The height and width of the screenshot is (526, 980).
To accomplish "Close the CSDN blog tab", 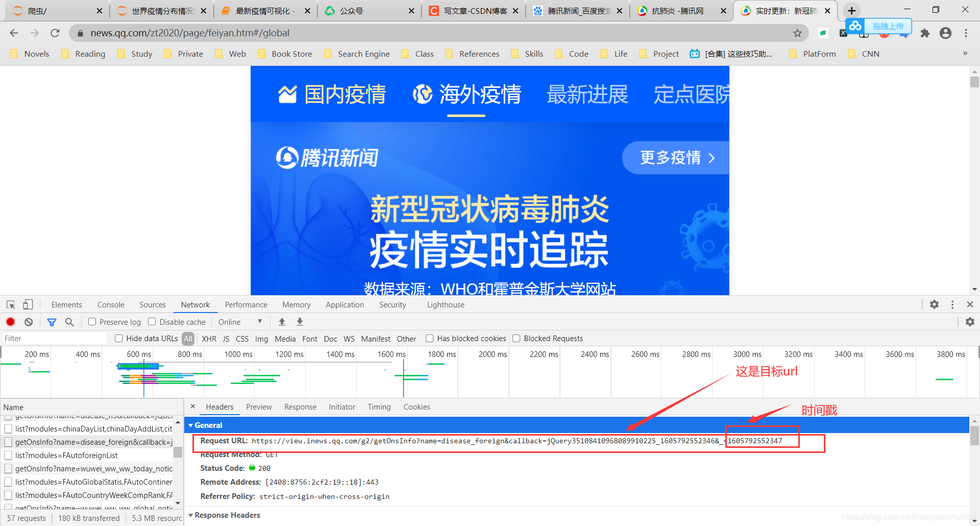I will pyautogui.click(x=516, y=11).
